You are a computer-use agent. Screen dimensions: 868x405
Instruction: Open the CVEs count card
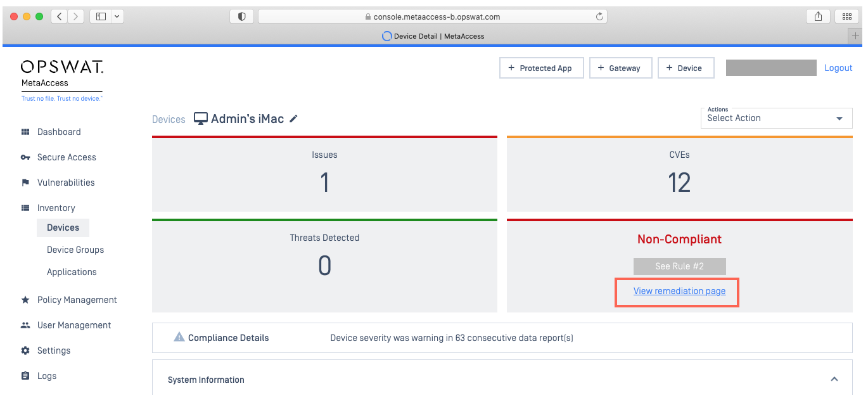pos(679,174)
